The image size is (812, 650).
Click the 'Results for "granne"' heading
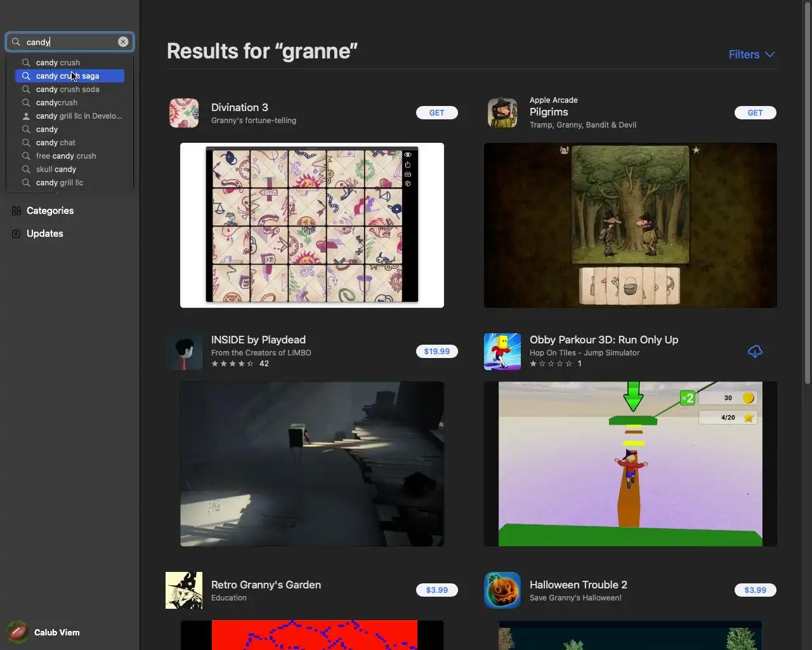[x=262, y=51]
